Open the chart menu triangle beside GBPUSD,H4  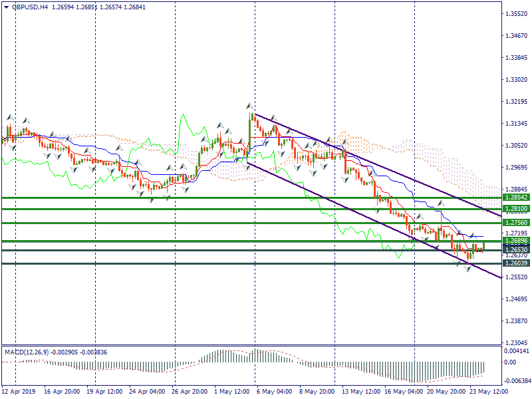(6, 7)
